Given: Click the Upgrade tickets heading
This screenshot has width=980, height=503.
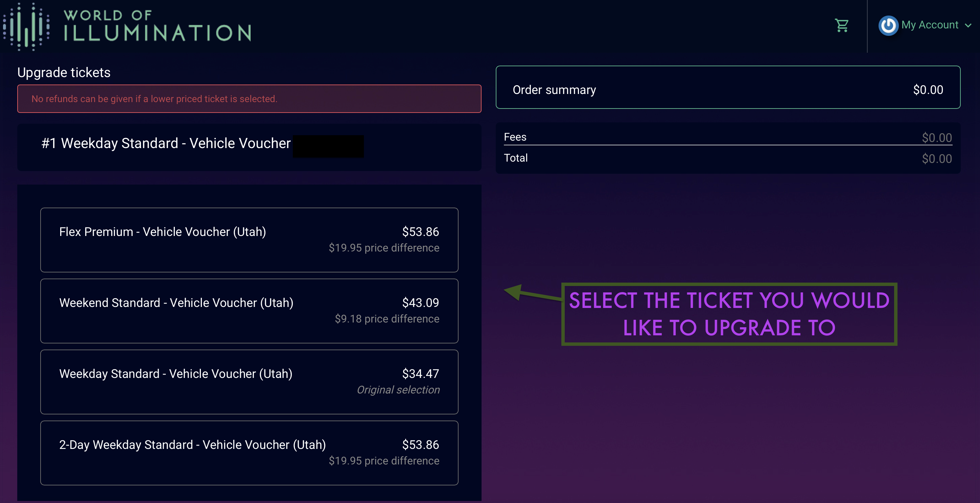Looking at the screenshot, I should click(x=64, y=72).
